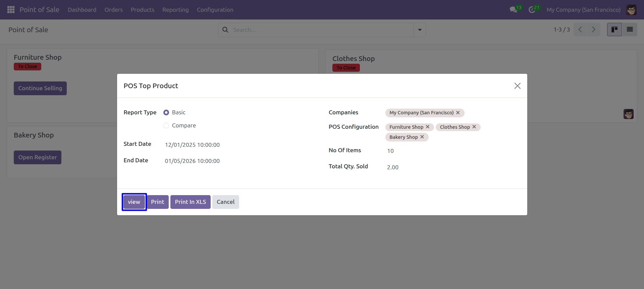Click the Furniture Shop card title
Image resolution: width=644 pixels, height=289 pixels.
click(x=38, y=57)
